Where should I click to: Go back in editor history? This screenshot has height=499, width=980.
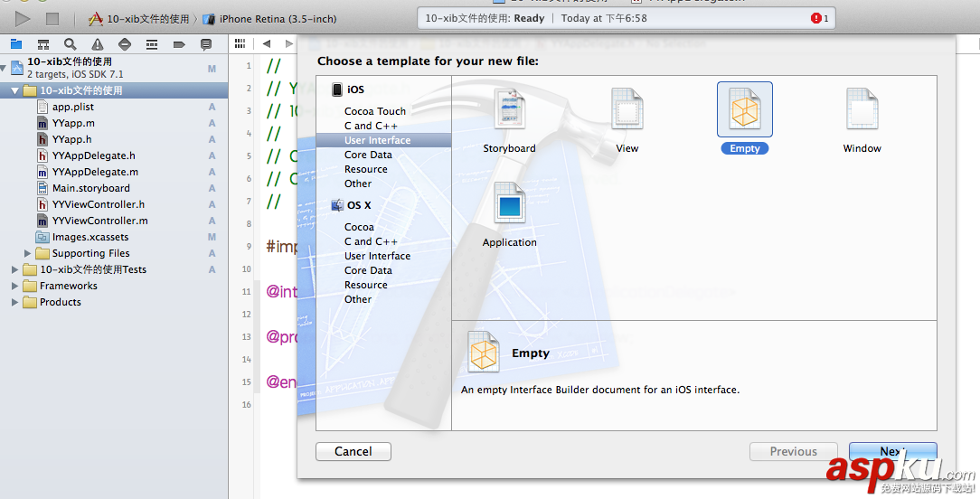[267, 43]
